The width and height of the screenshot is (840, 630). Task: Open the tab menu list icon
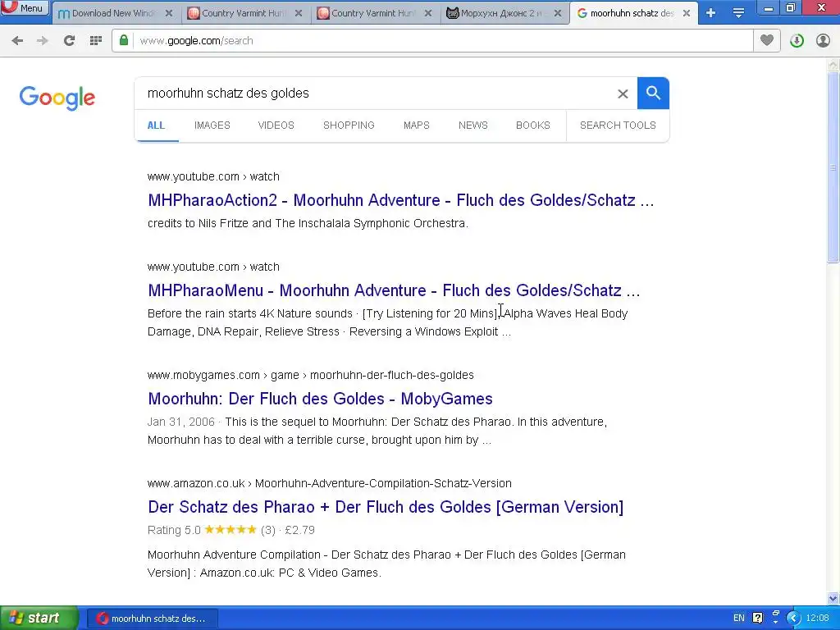point(738,13)
